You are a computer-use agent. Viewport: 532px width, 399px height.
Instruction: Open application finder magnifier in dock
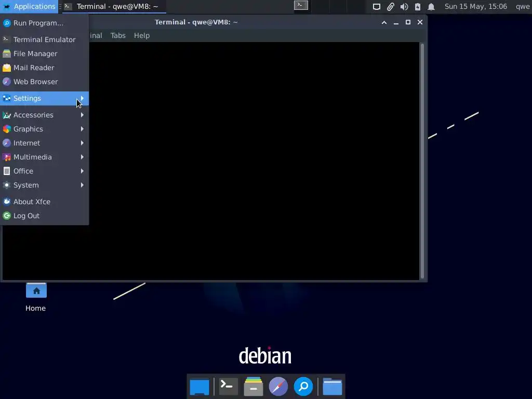click(x=303, y=387)
